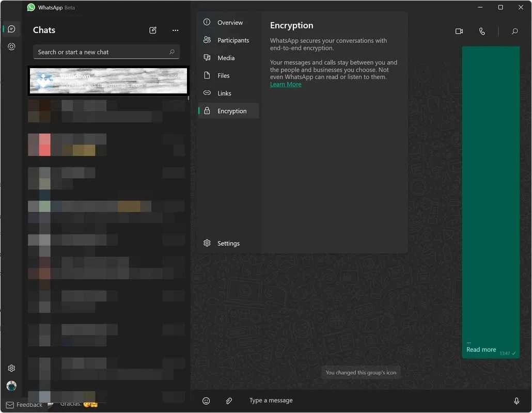The width and height of the screenshot is (532, 413).
Task: Open emoji picker smiley icon
Action: pyautogui.click(x=206, y=401)
